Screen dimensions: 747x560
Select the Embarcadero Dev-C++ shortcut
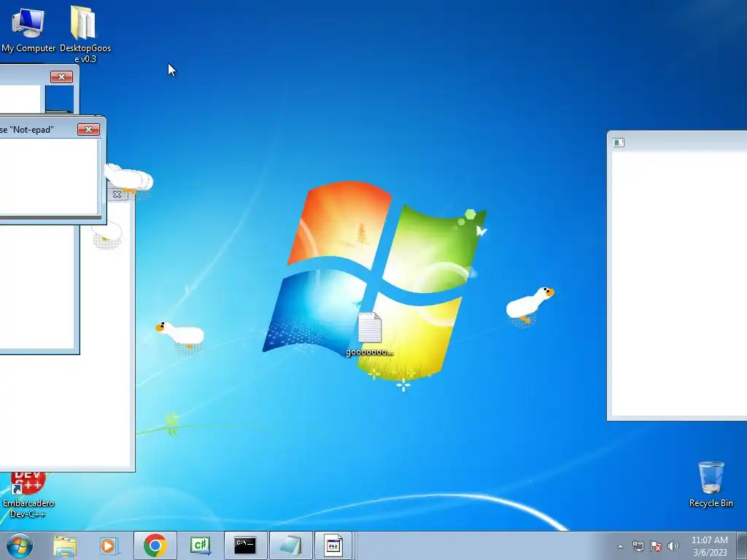(x=28, y=495)
